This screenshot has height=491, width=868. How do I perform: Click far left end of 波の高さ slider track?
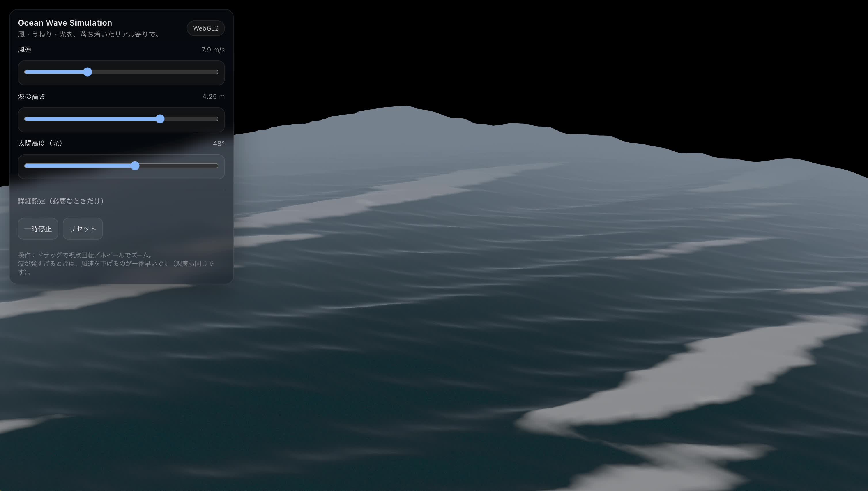[26, 119]
